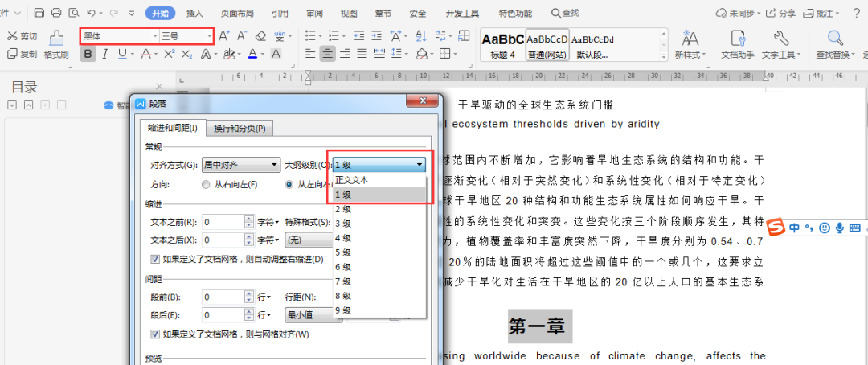Choose 2 级 from outline level list
The height and width of the screenshot is (365, 868).
coord(343,209)
